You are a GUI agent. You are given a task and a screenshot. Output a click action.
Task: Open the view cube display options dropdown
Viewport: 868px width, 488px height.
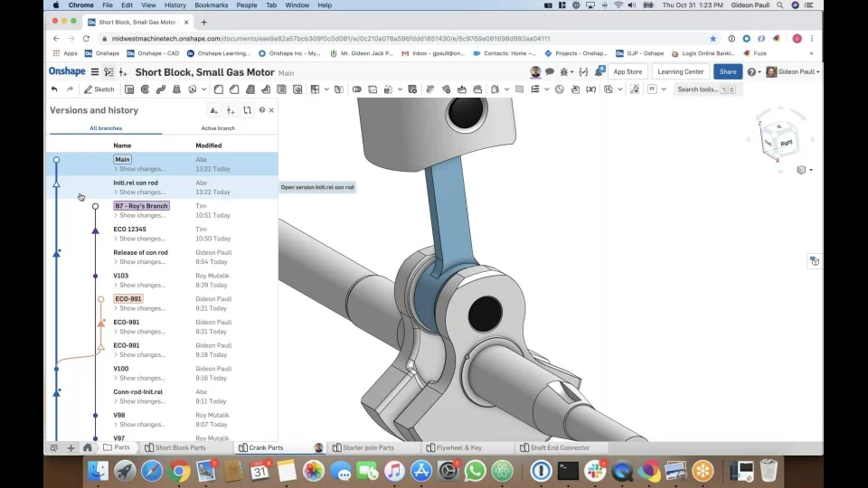coord(805,170)
